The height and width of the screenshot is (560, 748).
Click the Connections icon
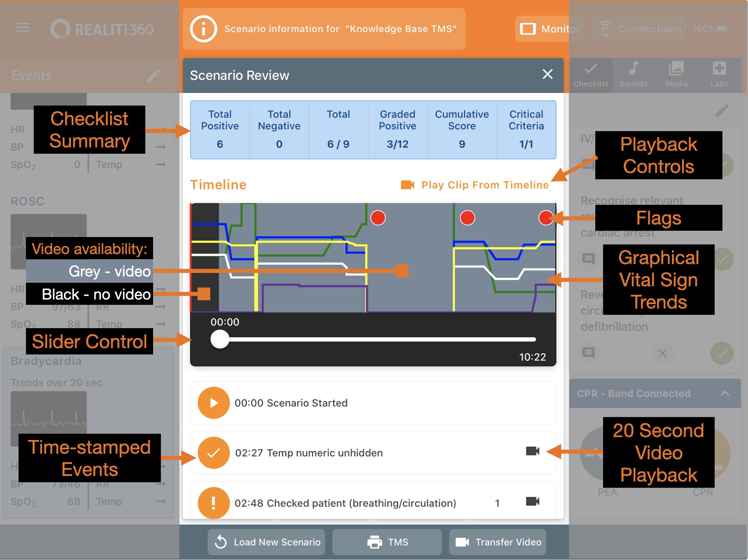click(605, 29)
